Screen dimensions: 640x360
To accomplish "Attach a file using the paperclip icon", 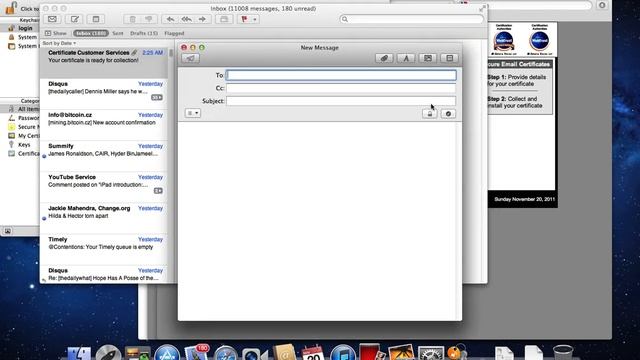I will click(x=384, y=58).
